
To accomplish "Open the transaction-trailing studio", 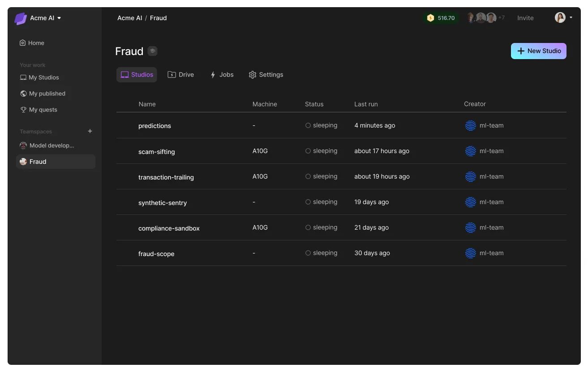I will click(x=166, y=177).
